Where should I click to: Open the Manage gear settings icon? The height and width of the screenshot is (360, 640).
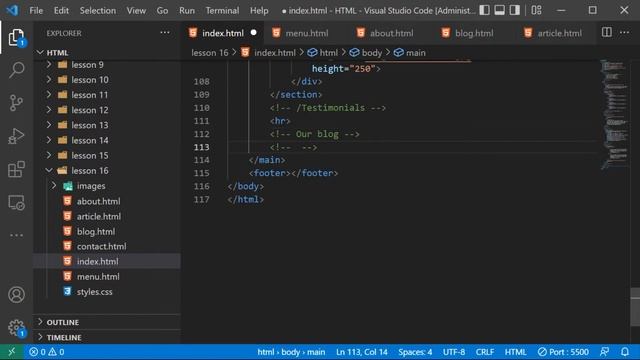(16, 327)
